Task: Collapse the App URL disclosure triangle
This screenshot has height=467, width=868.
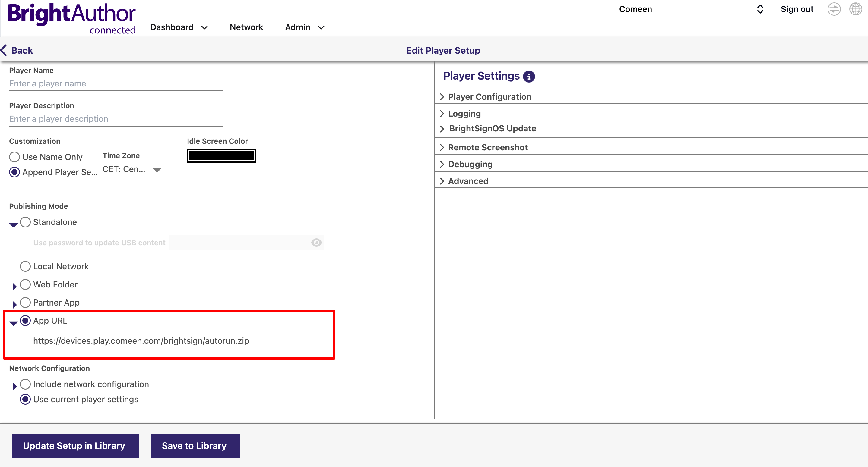Action: point(14,323)
